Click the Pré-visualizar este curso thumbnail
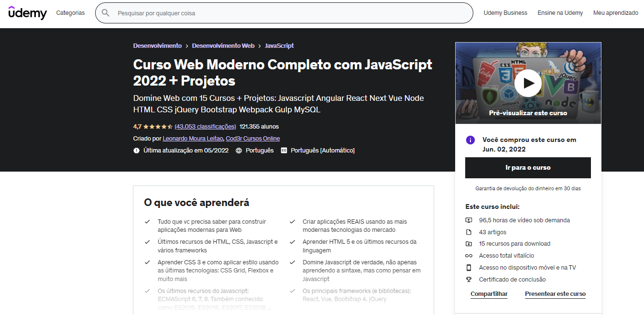This screenshot has width=644, height=315. [528, 83]
